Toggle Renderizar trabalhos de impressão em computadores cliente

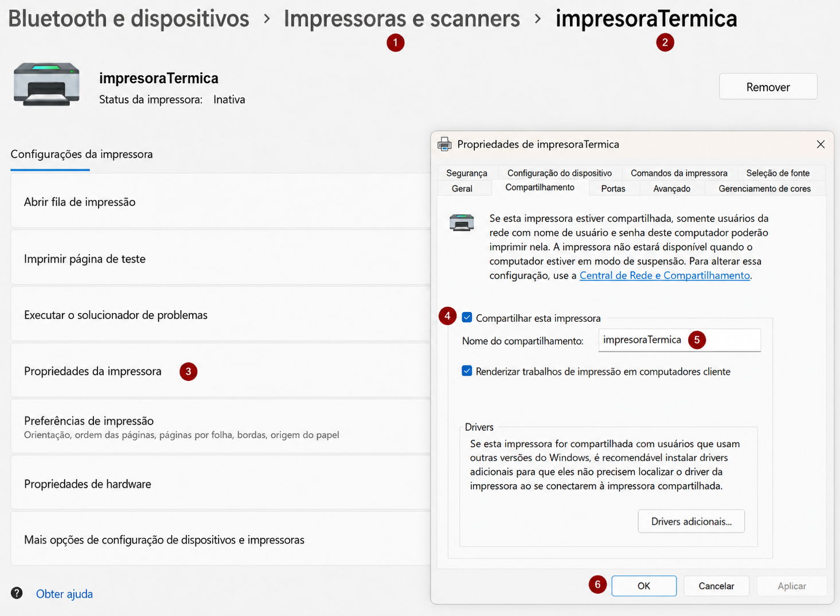point(467,371)
